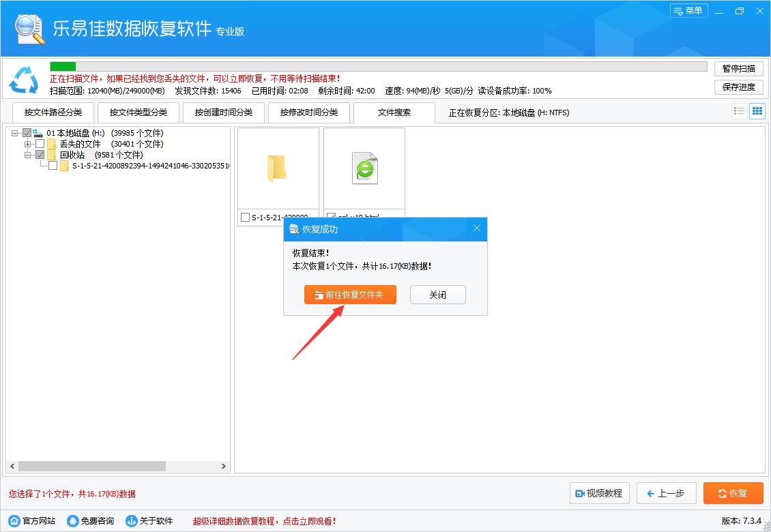Open 关于软件 info icon link

click(x=131, y=520)
